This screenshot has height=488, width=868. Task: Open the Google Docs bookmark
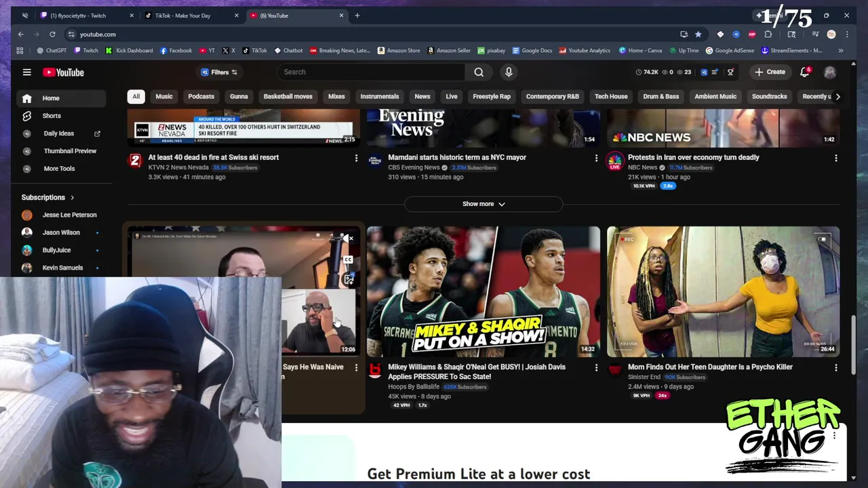pyautogui.click(x=532, y=50)
